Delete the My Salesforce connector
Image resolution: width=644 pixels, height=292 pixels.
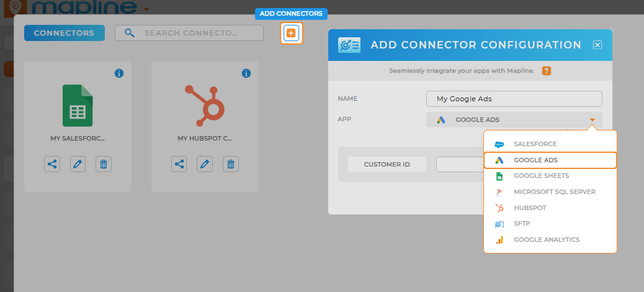pyautogui.click(x=104, y=164)
